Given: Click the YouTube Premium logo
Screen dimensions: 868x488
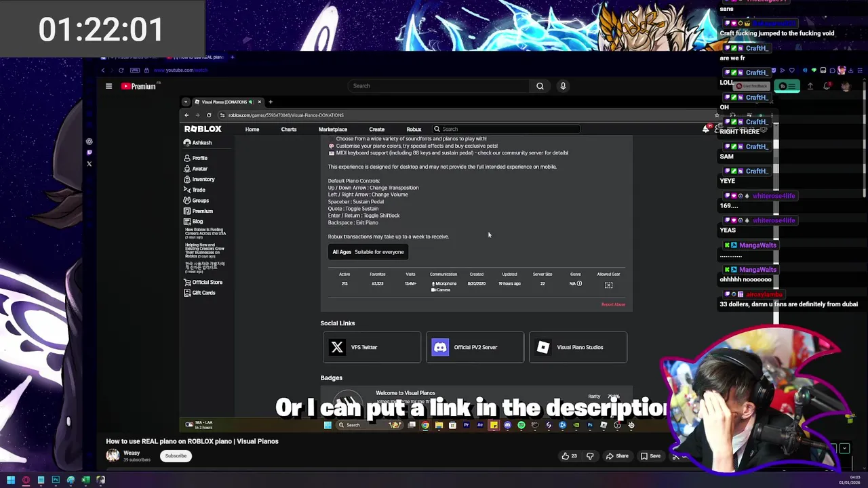Looking at the screenshot, I should 139,86.
